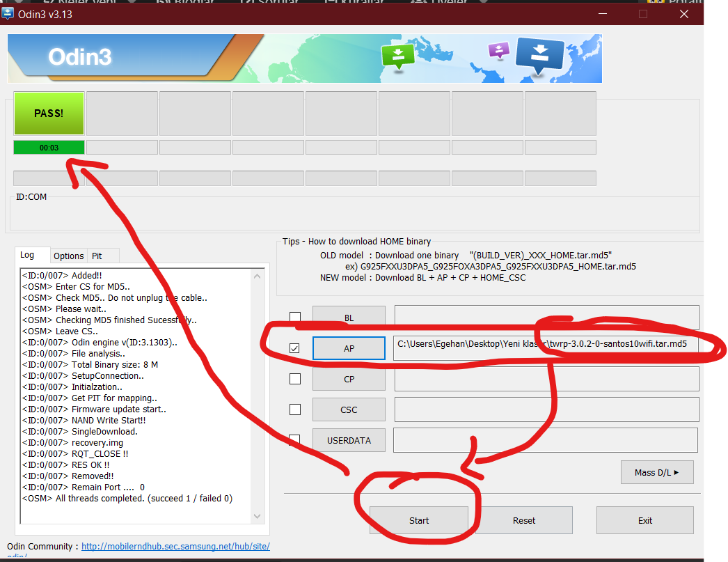This screenshot has width=728, height=562.
Task: Tick the CP checkbox
Action: tap(295, 379)
